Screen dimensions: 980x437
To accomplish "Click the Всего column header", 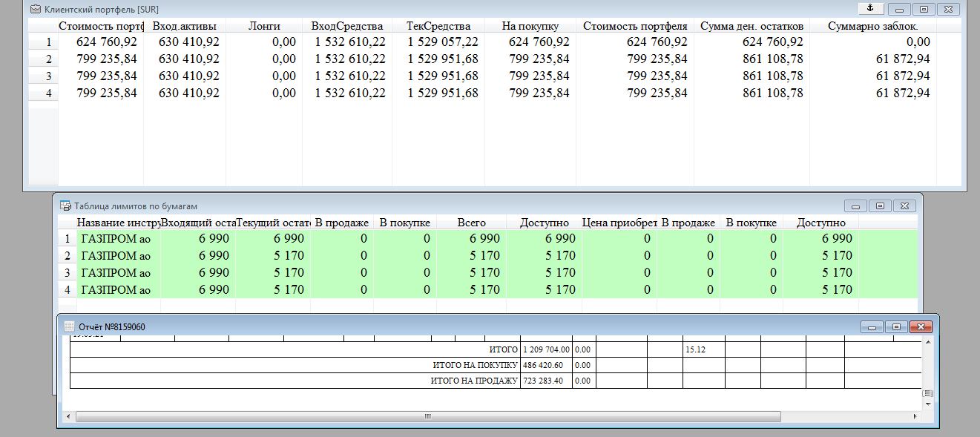I will click(471, 223).
